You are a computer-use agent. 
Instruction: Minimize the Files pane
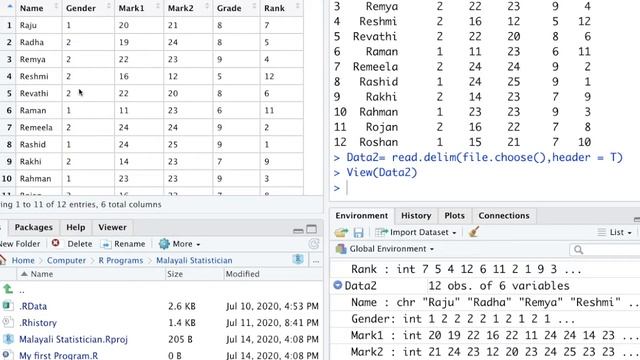coord(298,230)
